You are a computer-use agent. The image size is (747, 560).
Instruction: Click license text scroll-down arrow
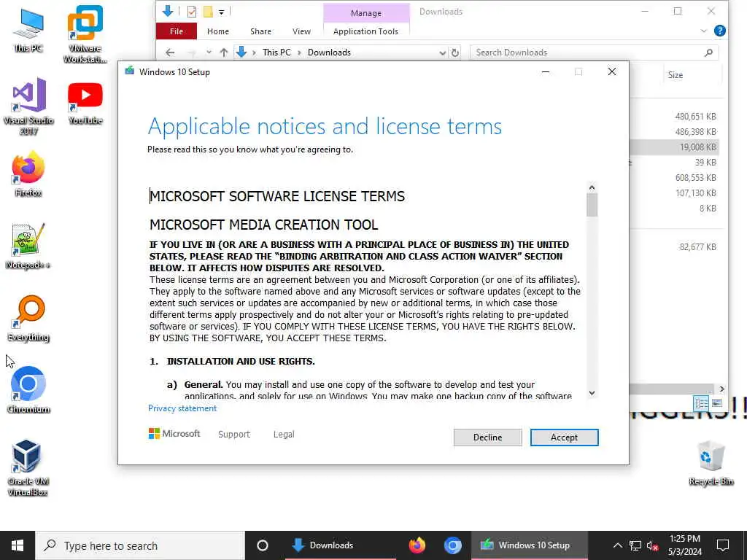[592, 393]
